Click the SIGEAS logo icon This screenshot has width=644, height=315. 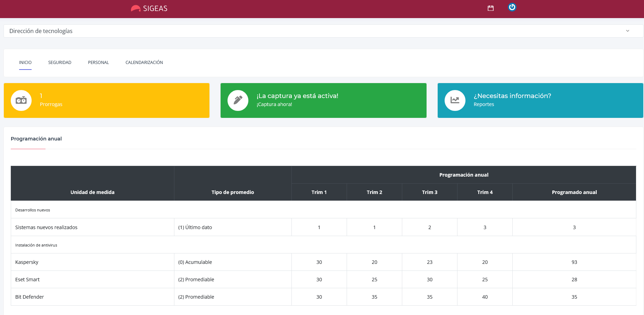click(135, 8)
